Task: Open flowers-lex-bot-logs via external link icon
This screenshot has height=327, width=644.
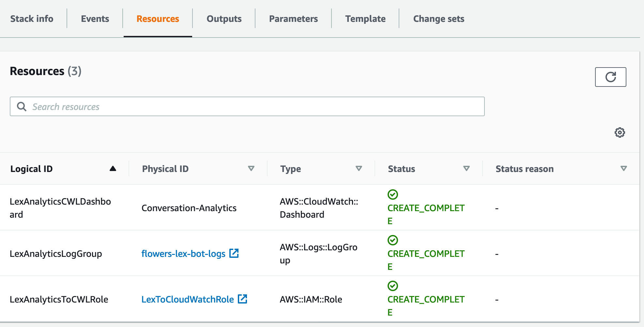Action: point(234,254)
